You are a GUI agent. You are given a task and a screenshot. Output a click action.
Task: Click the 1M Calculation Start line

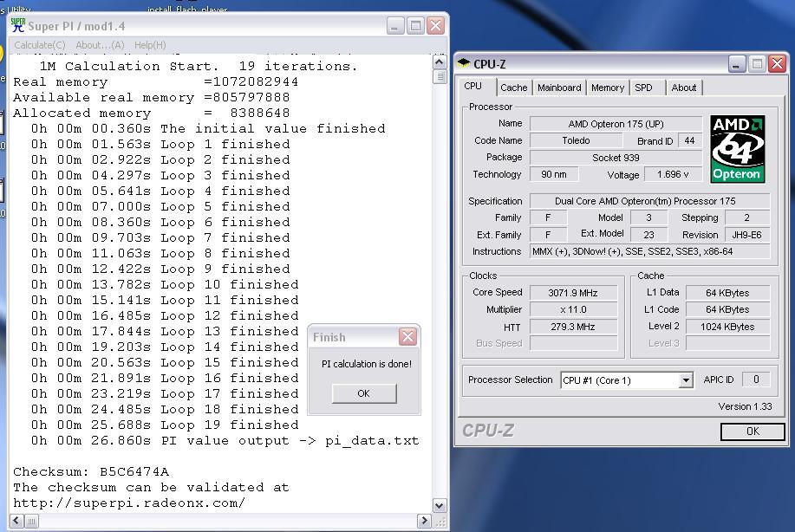[x=199, y=67]
